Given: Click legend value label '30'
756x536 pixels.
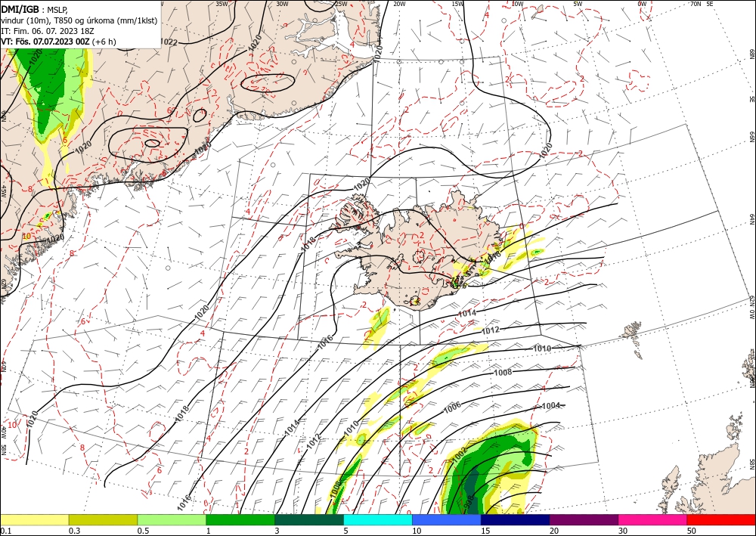Looking at the screenshot, I should (x=623, y=530).
